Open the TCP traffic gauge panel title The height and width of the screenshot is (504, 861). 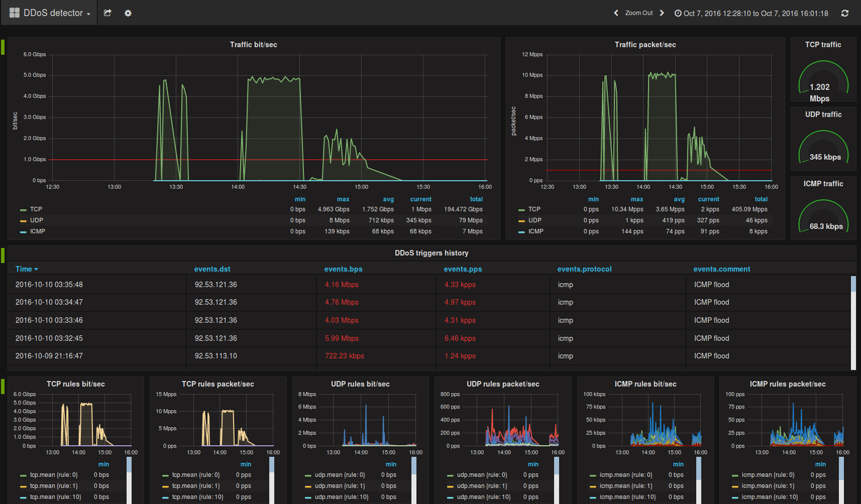823,45
